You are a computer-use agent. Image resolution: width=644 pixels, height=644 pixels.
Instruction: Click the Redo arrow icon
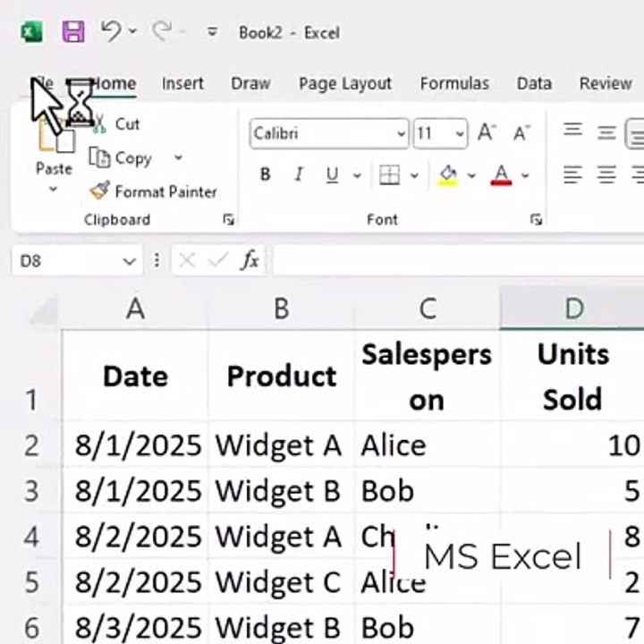tap(162, 30)
